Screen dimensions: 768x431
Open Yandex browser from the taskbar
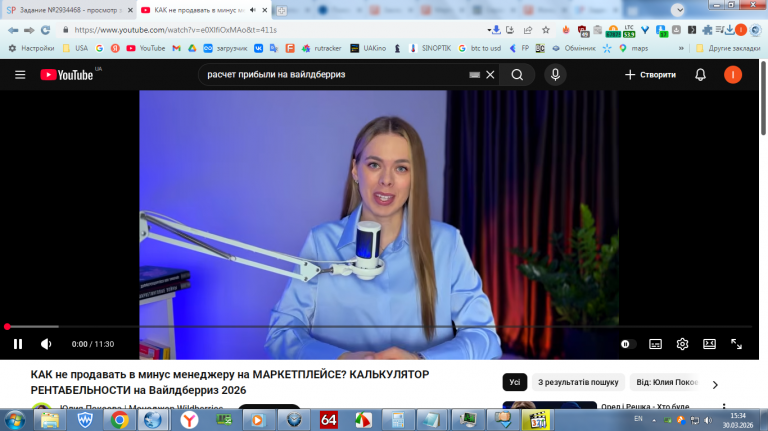(189, 420)
